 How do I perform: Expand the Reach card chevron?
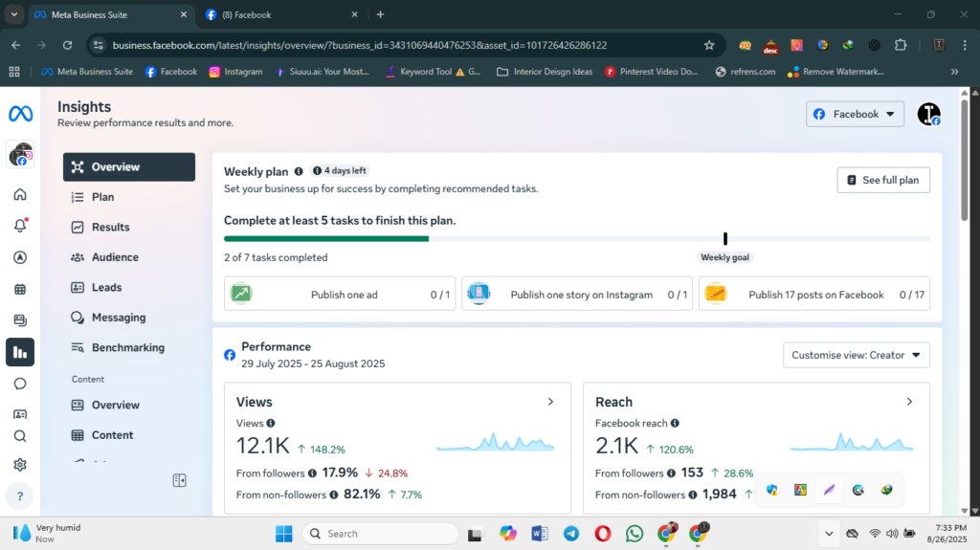tap(909, 402)
